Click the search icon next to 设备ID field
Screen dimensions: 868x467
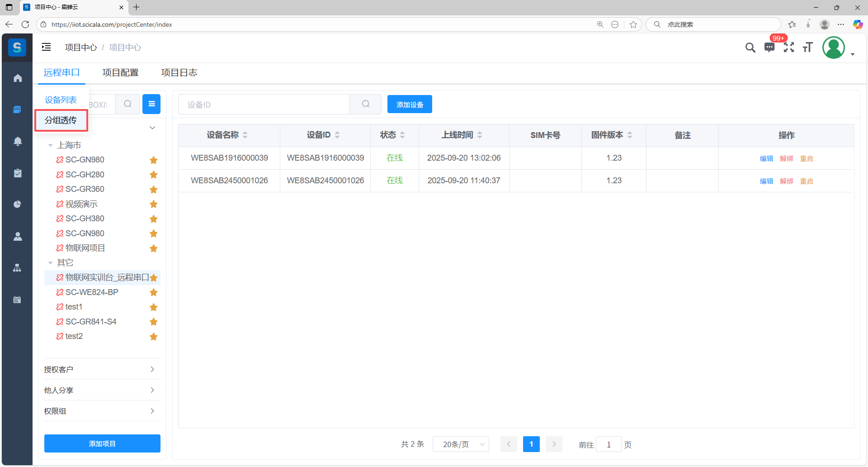click(x=365, y=104)
